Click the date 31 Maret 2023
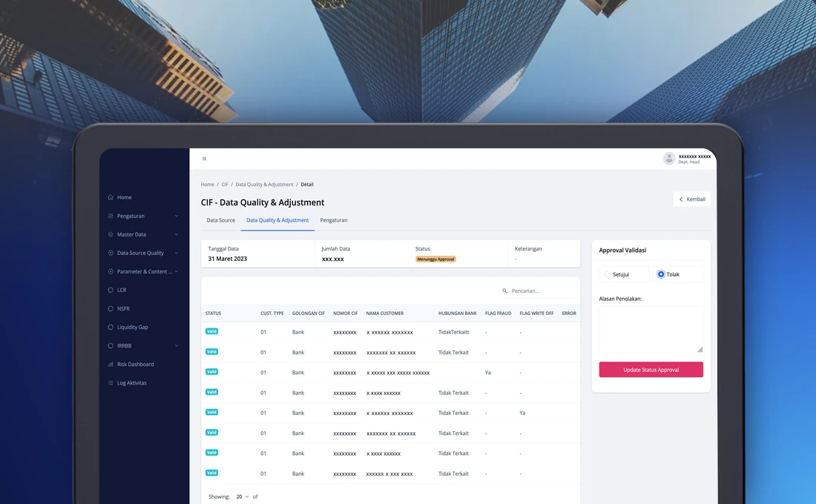The image size is (816, 504). click(228, 259)
